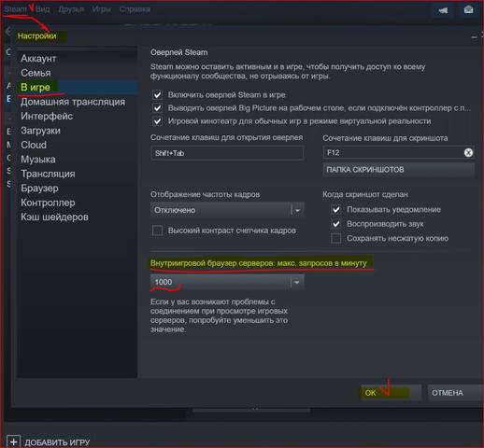This screenshot has width=484, height=448.
Task: Open the Вид menu
Action: point(43,9)
